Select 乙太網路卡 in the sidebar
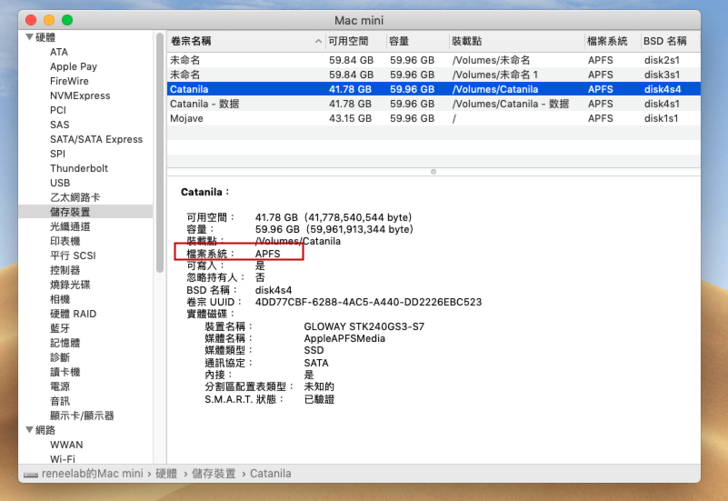The height and width of the screenshot is (501, 728). 75,197
